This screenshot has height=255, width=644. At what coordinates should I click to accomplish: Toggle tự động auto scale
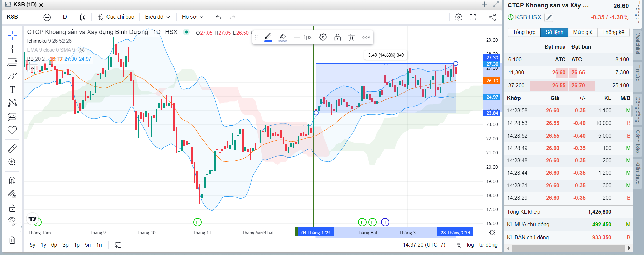(x=488, y=245)
